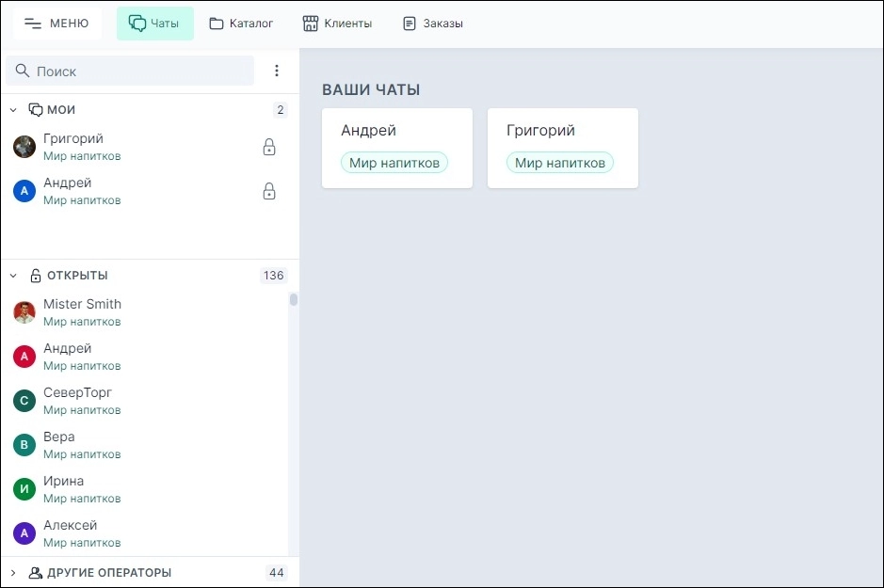Click the Вера avatar icon
884x588 pixels.
(x=24, y=445)
